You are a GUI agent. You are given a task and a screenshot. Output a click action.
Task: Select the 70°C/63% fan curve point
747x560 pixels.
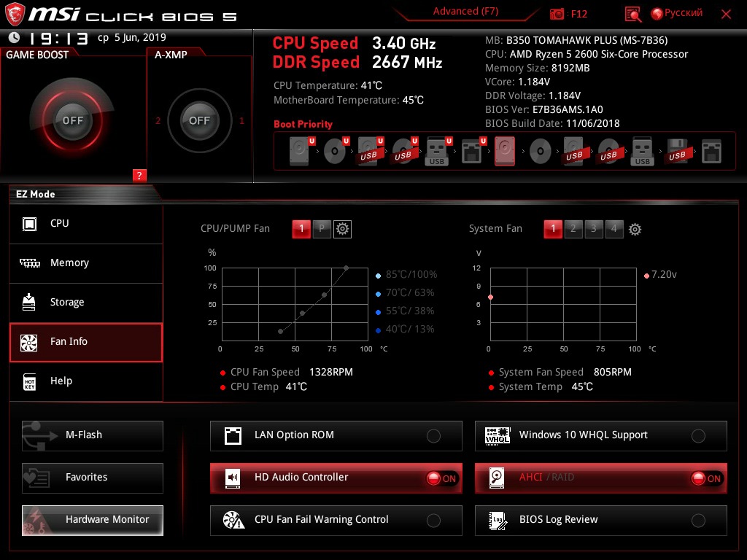tap(325, 295)
